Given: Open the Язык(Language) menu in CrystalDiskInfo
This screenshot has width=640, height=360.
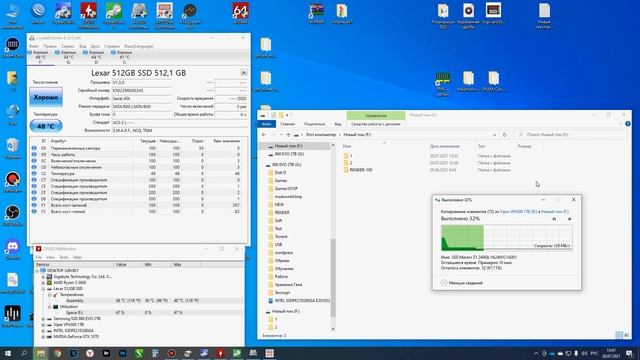Looking at the screenshot, I should click(139, 46).
